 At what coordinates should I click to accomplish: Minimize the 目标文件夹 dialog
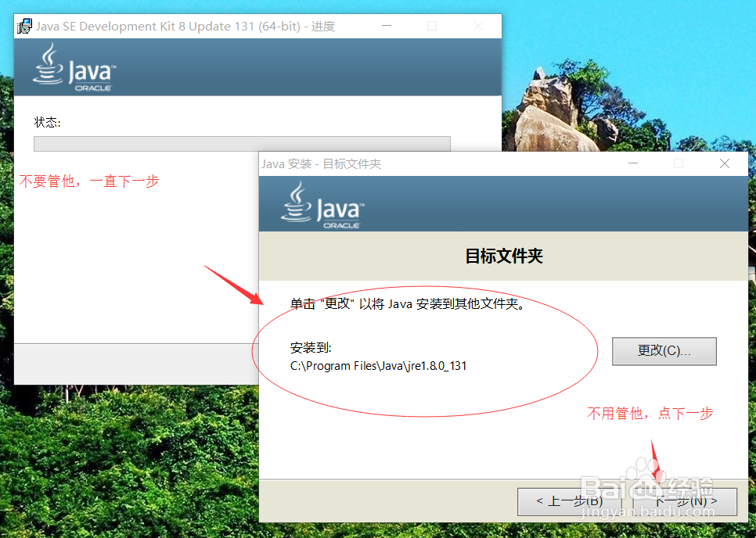coord(632,163)
